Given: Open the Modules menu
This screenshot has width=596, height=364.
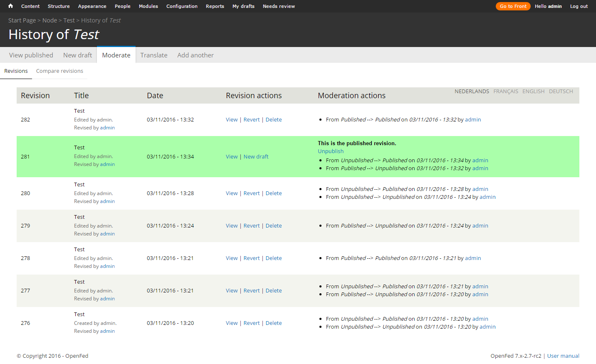Looking at the screenshot, I should [x=148, y=6].
